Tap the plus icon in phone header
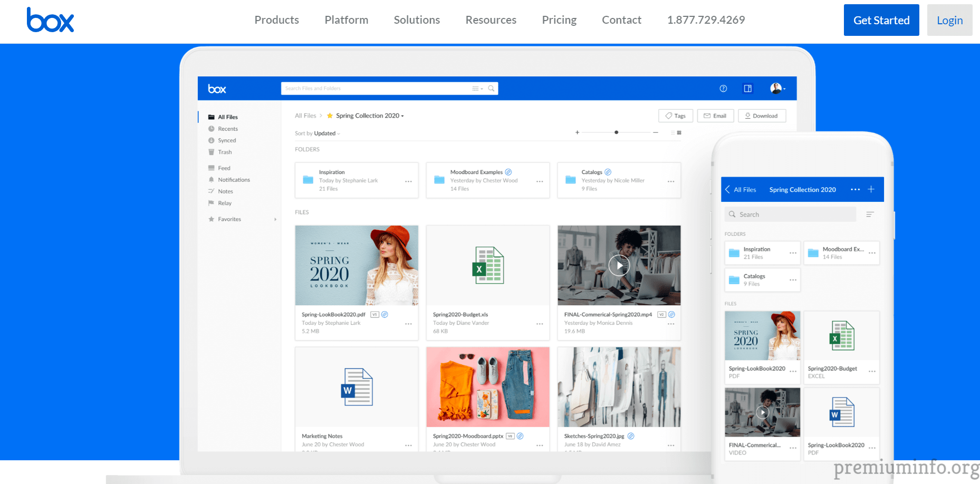Viewport: 980px width, 484px height. (x=871, y=189)
